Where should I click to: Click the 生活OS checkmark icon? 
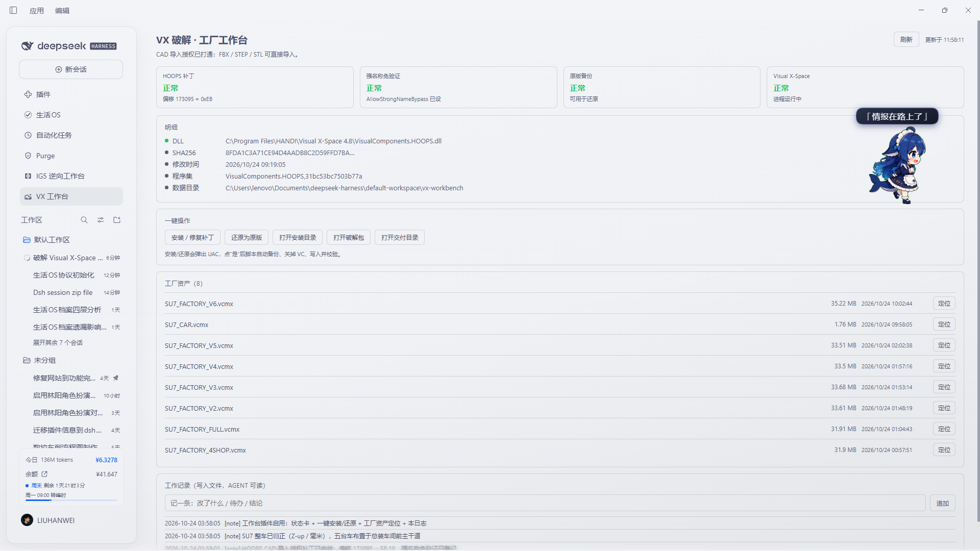coord(28,115)
